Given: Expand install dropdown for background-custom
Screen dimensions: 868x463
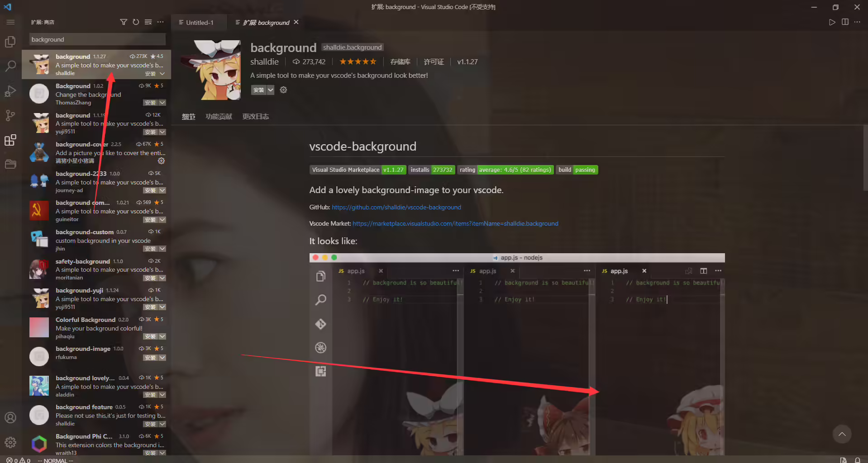Looking at the screenshot, I should click(162, 249).
